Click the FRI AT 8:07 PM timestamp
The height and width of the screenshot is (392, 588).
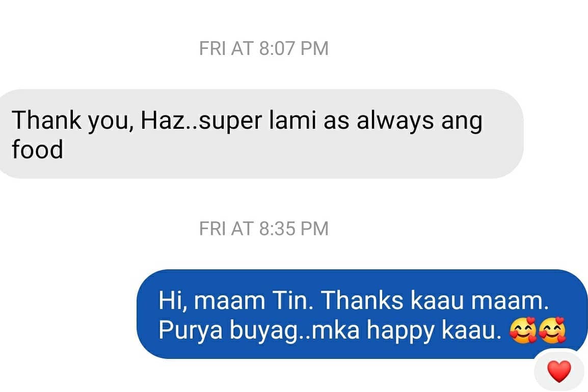coord(263,49)
